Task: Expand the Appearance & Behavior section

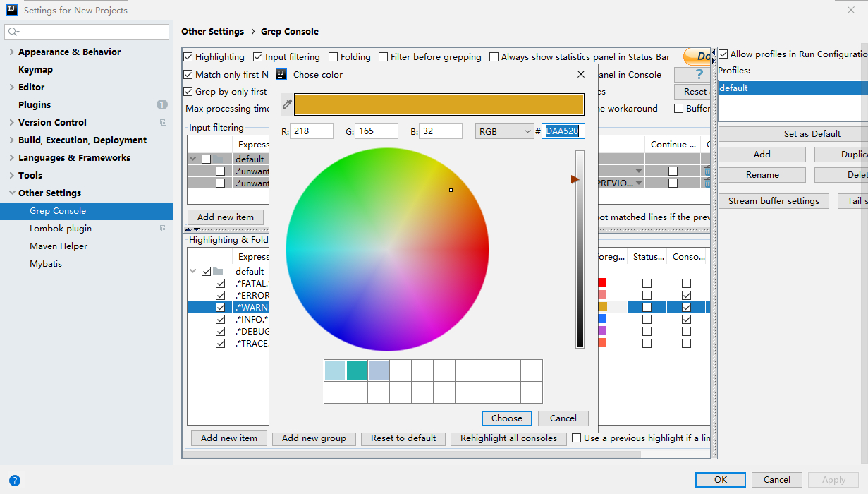Action: click(x=11, y=52)
